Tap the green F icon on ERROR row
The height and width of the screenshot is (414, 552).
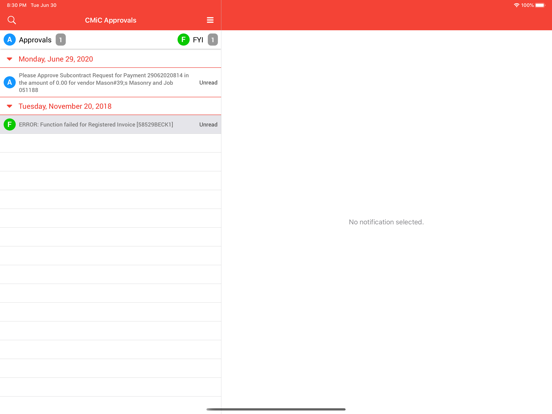click(x=10, y=124)
